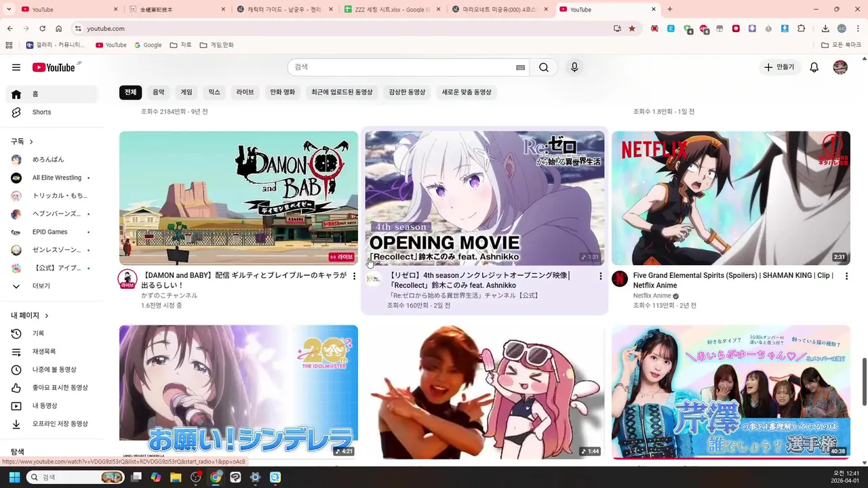Expand the 구독 section header
The height and width of the screenshot is (488, 868).
[22, 141]
